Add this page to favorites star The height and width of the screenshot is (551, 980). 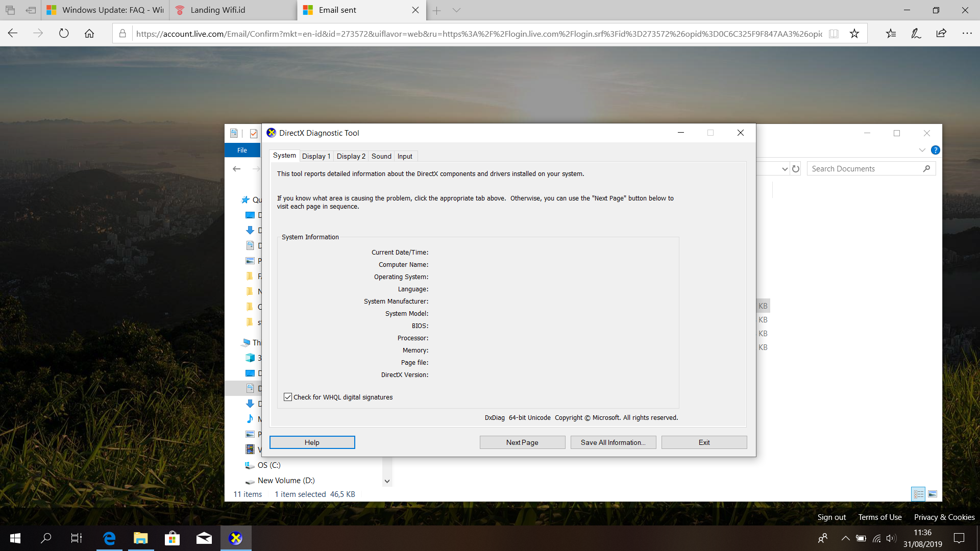(854, 34)
